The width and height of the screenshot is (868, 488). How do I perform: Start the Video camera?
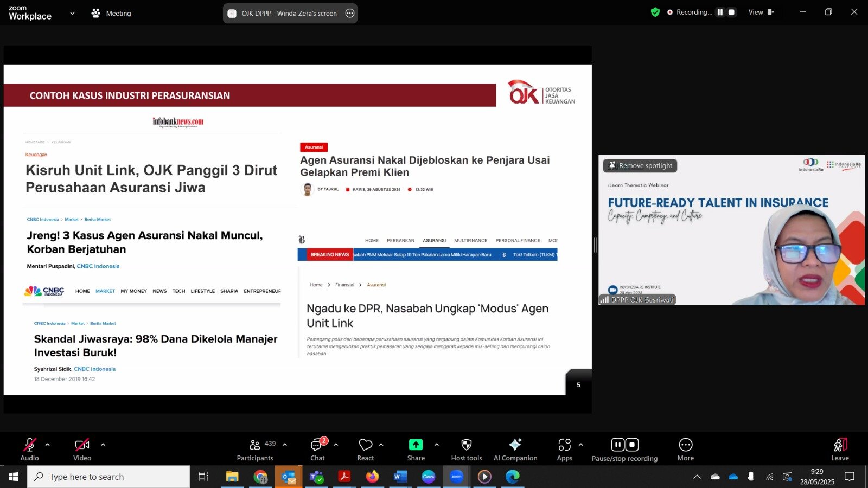pyautogui.click(x=82, y=450)
